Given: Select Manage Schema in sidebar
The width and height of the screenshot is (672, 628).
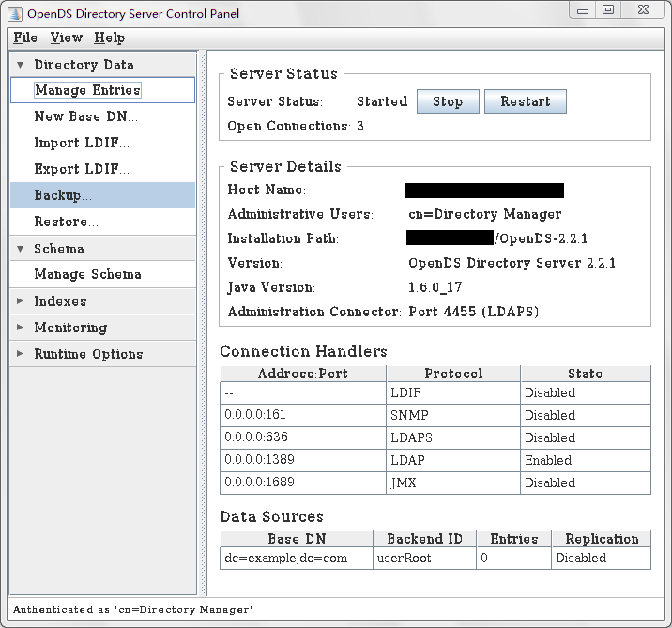Looking at the screenshot, I should [103, 274].
